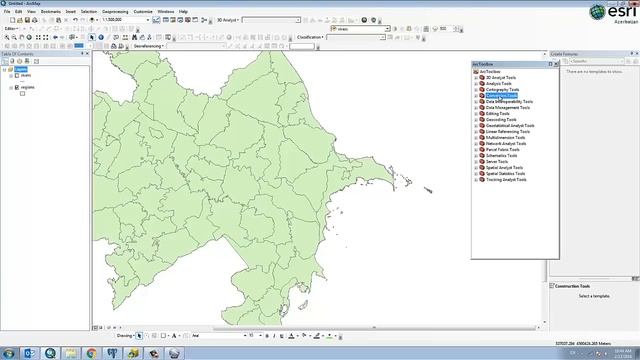This screenshot has width=640, height=360.
Task: Click the Add Data button icon
Action: tap(92, 20)
